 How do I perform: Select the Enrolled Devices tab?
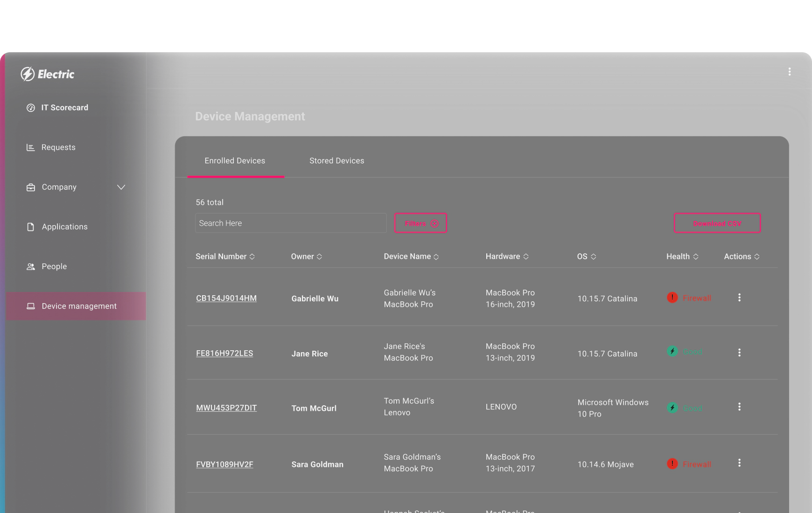coord(234,160)
